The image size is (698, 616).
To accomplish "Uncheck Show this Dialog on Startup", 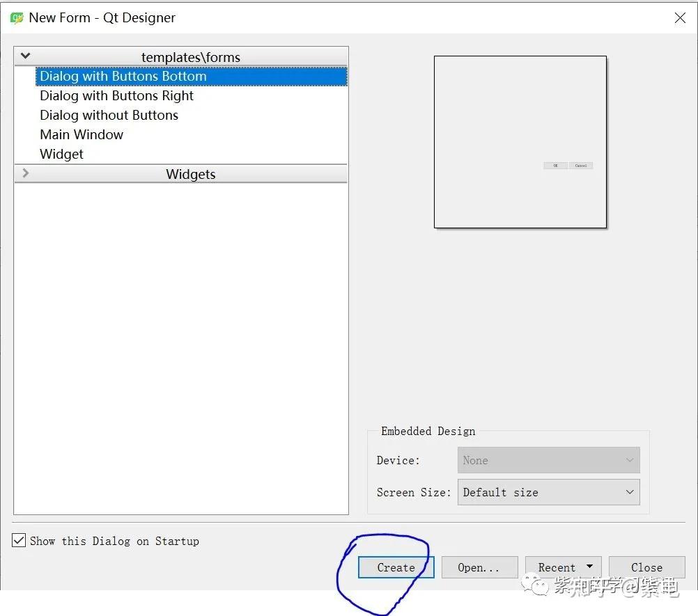I will [19, 540].
